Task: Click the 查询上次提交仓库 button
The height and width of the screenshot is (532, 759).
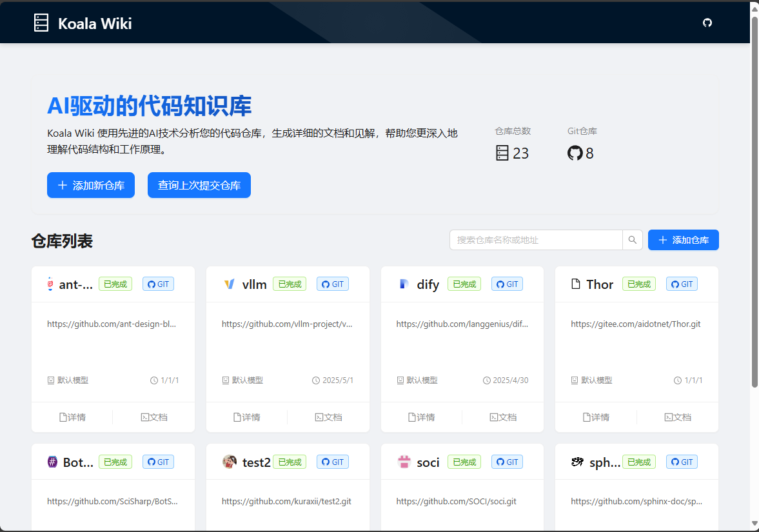Action: [x=199, y=185]
